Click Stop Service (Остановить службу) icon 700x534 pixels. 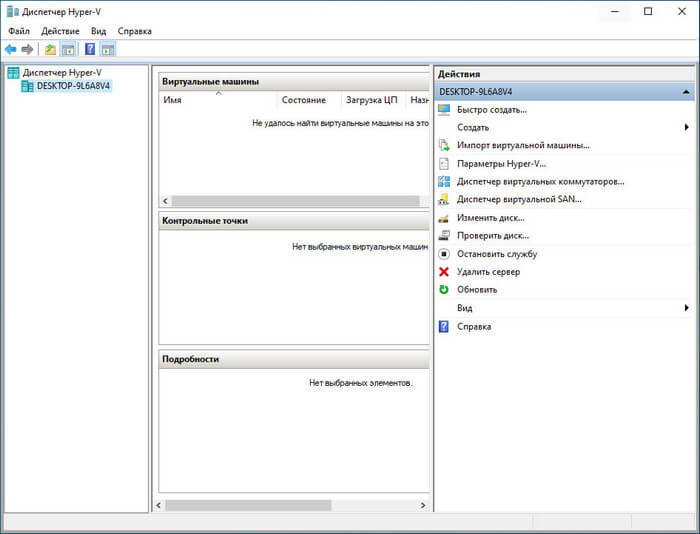(x=444, y=254)
